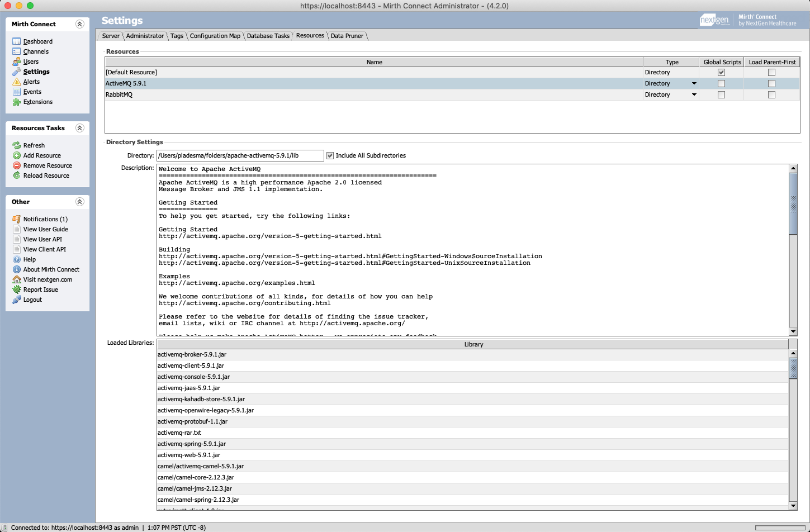Toggle Global Scripts for Default Resource
This screenshot has height=532, width=810.
point(721,72)
